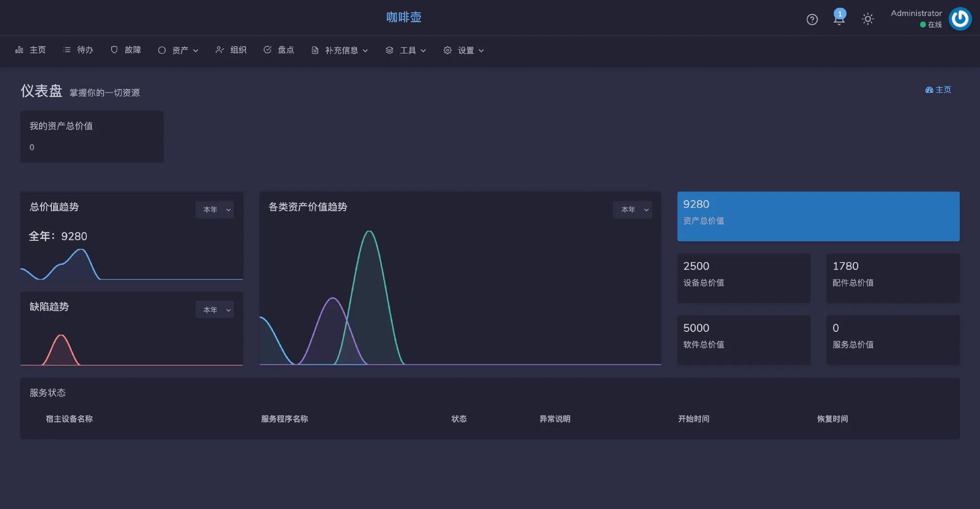Click the 待办 to-do list icon

(x=66, y=49)
